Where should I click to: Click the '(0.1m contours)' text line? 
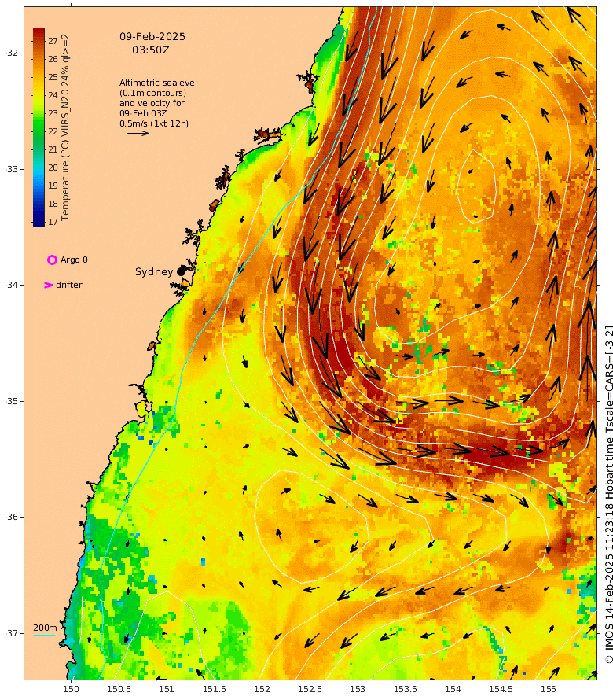coord(152,93)
